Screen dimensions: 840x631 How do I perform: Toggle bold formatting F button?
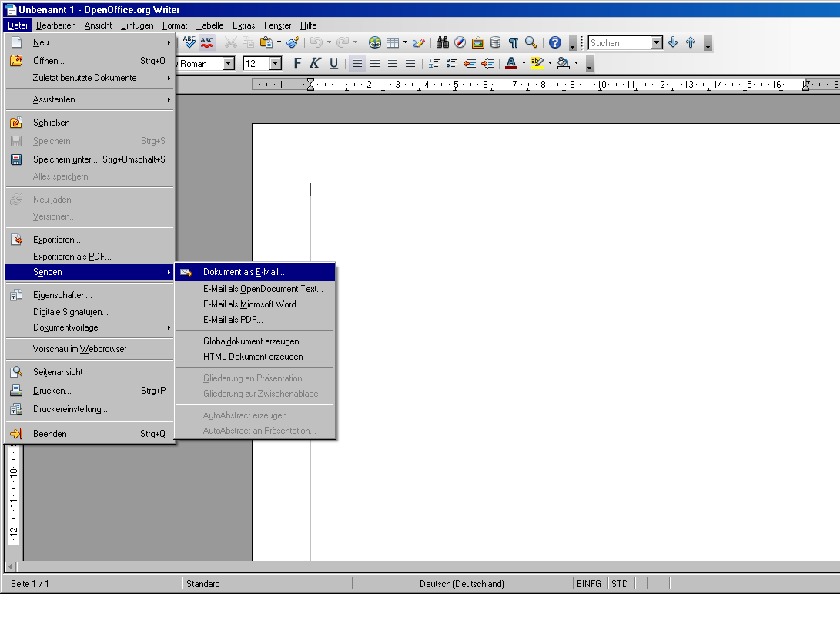297,63
